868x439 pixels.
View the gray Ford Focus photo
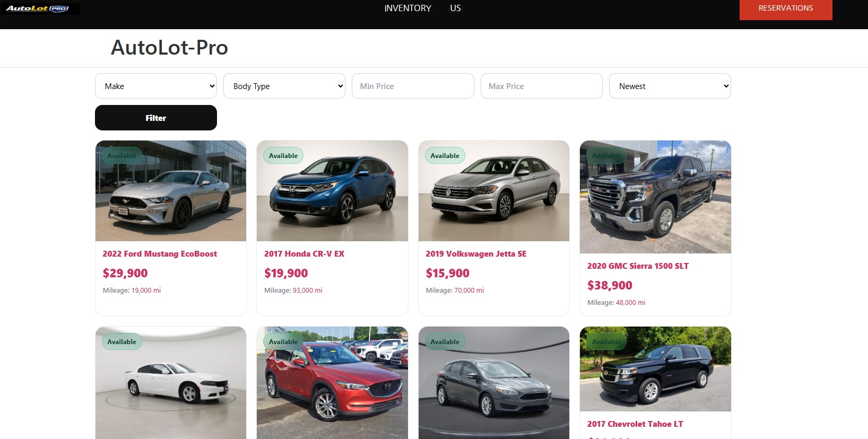coord(494,383)
